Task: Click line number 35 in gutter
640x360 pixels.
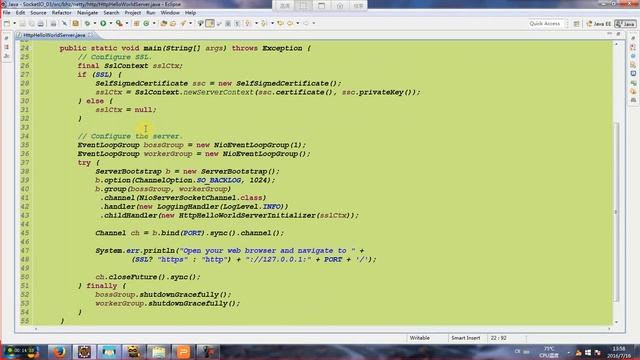Action: [24, 145]
